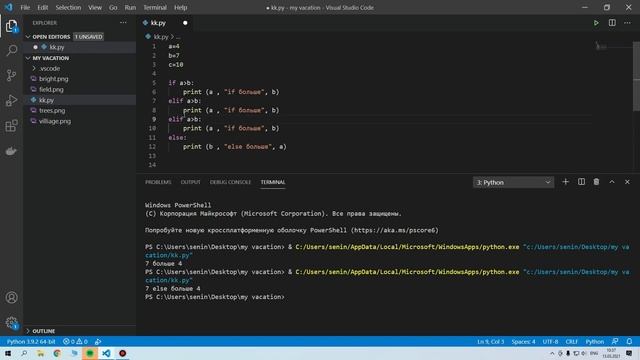Screen dimensions: 640x360
Task: Open the Accounts menu icon
Action: point(11,298)
